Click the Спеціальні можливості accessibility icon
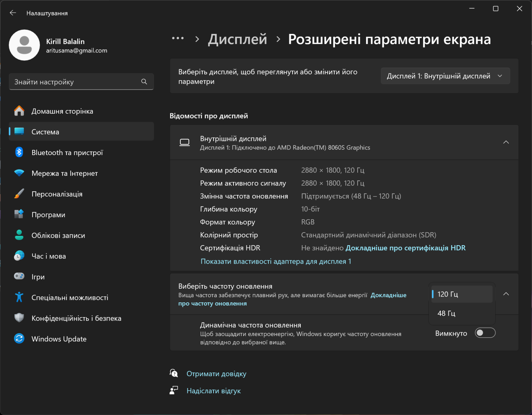The width and height of the screenshot is (532, 415). pyautogui.click(x=19, y=297)
